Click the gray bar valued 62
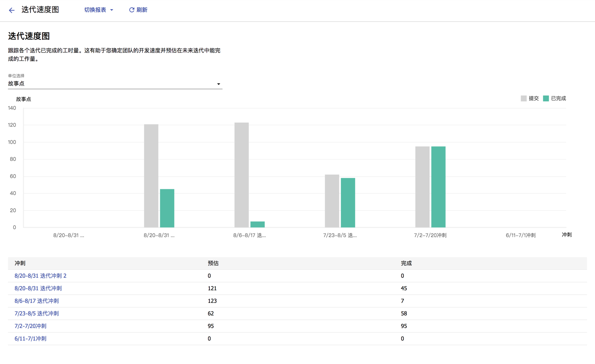The height and width of the screenshot is (364, 595). click(332, 201)
